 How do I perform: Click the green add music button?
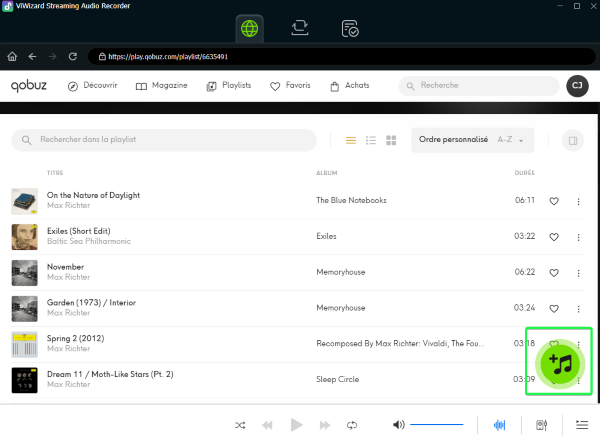(560, 364)
